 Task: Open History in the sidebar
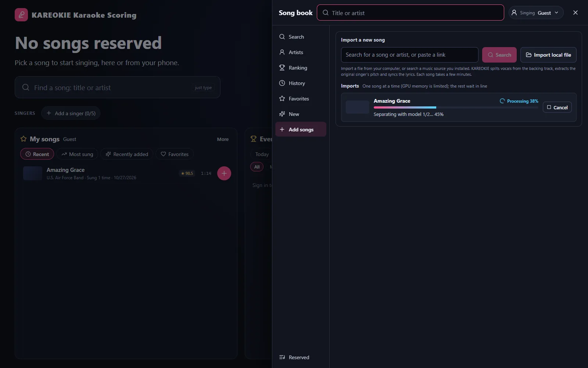(x=301, y=83)
